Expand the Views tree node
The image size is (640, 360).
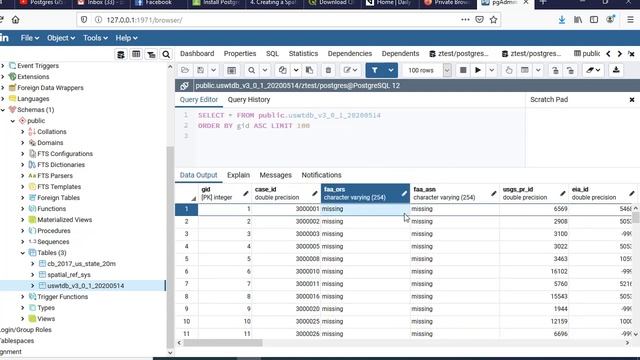[x=23, y=319]
